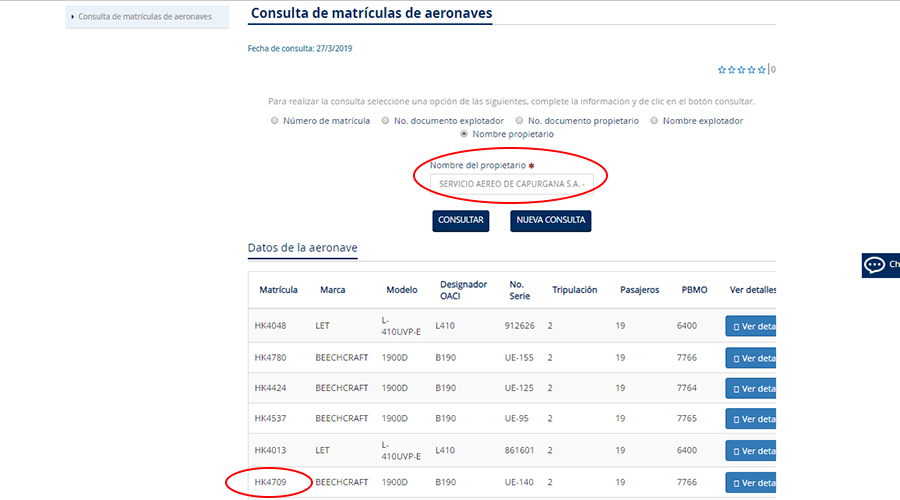The image size is (900, 500).
Task: Click matrícula cell HK4709
Action: (x=270, y=482)
